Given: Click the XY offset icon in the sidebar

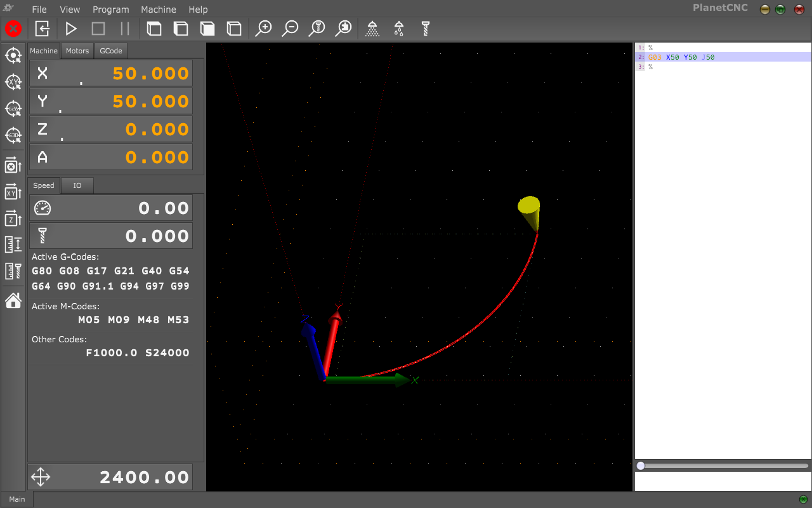Looking at the screenshot, I should point(13,192).
